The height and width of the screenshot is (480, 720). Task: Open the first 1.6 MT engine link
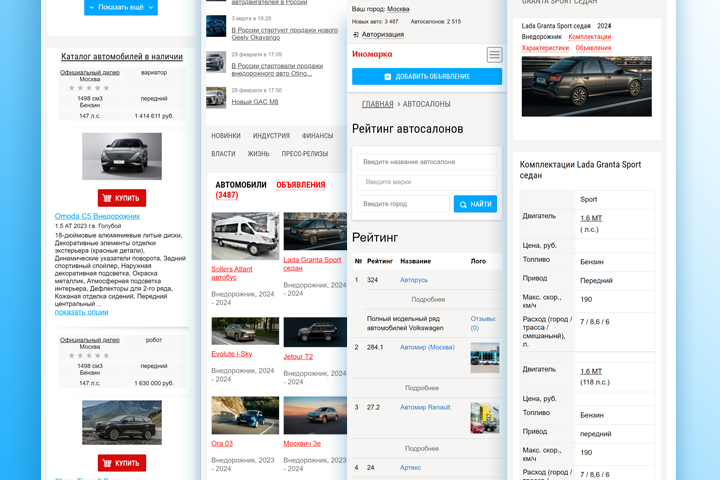coord(591,218)
